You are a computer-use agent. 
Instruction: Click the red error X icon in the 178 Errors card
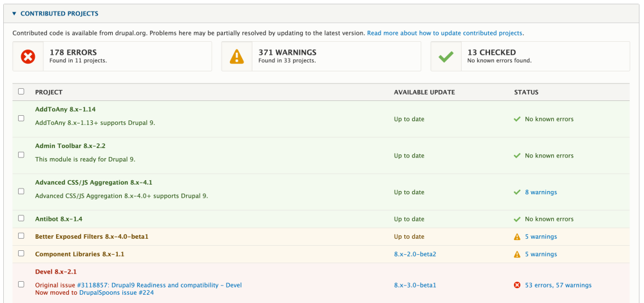coord(28,56)
